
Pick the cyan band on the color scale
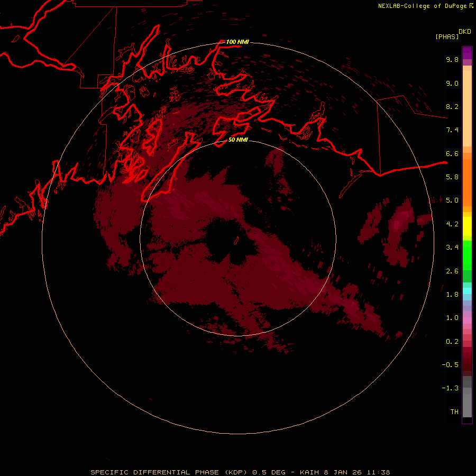[x=467, y=290]
